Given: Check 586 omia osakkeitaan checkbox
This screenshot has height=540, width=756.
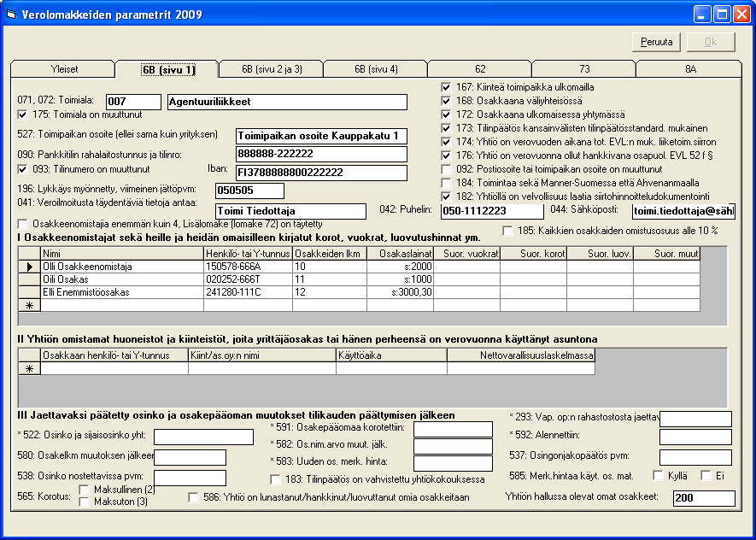Looking at the screenshot, I should [193, 497].
